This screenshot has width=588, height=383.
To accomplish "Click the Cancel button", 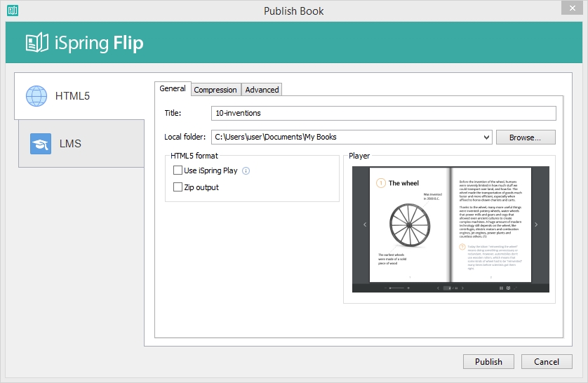I will 547,362.
